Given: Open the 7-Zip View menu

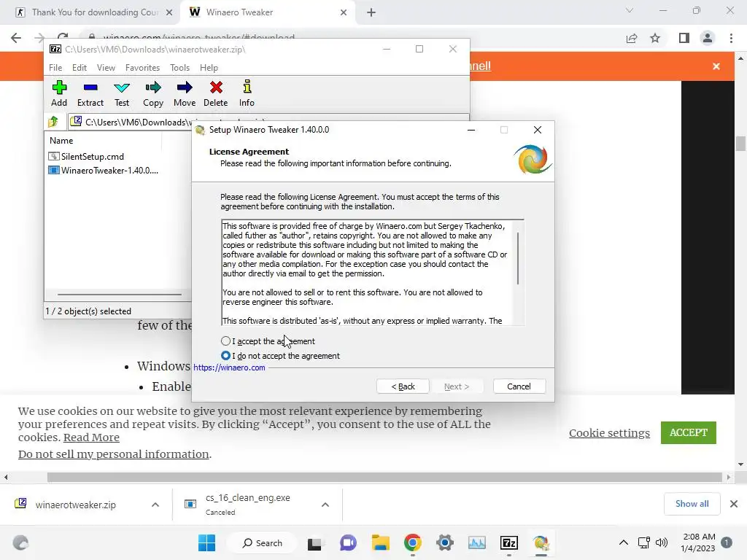Looking at the screenshot, I should click(x=106, y=68).
